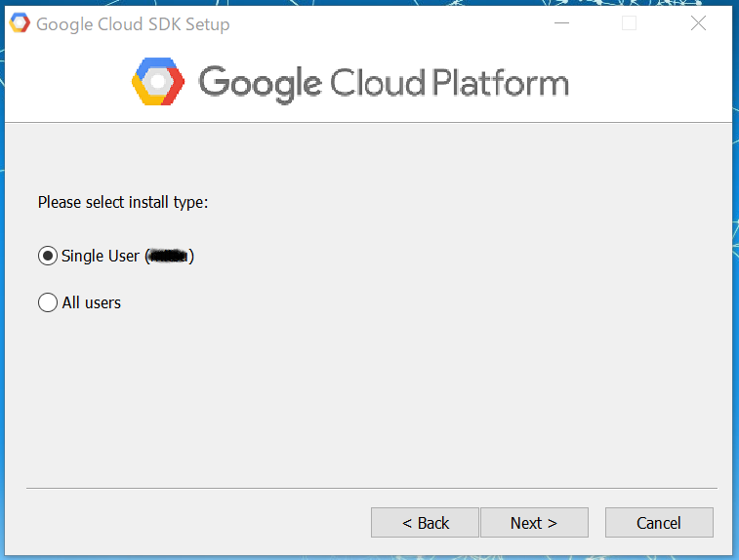Click the greyed-out maximize window button

(x=630, y=23)
